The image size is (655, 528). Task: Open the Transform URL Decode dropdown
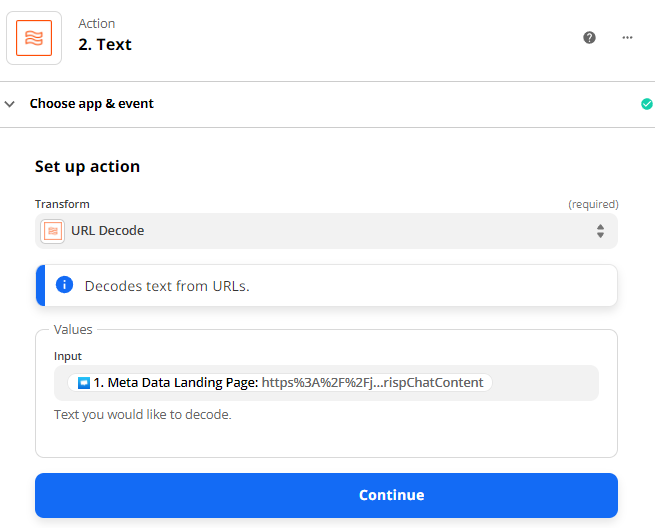[326, 231]
